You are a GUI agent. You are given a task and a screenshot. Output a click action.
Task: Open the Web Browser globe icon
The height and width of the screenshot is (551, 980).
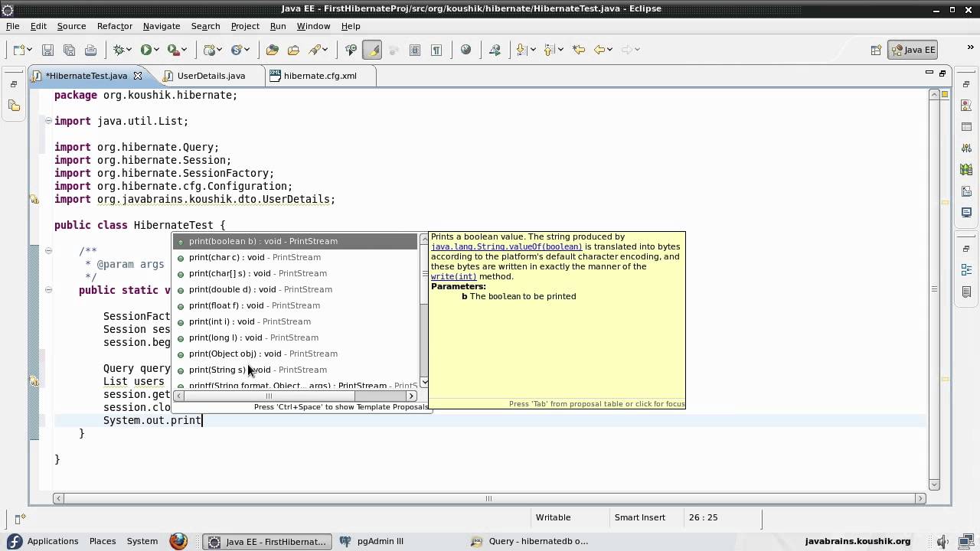pyautogui.click(x=465, y=50)
